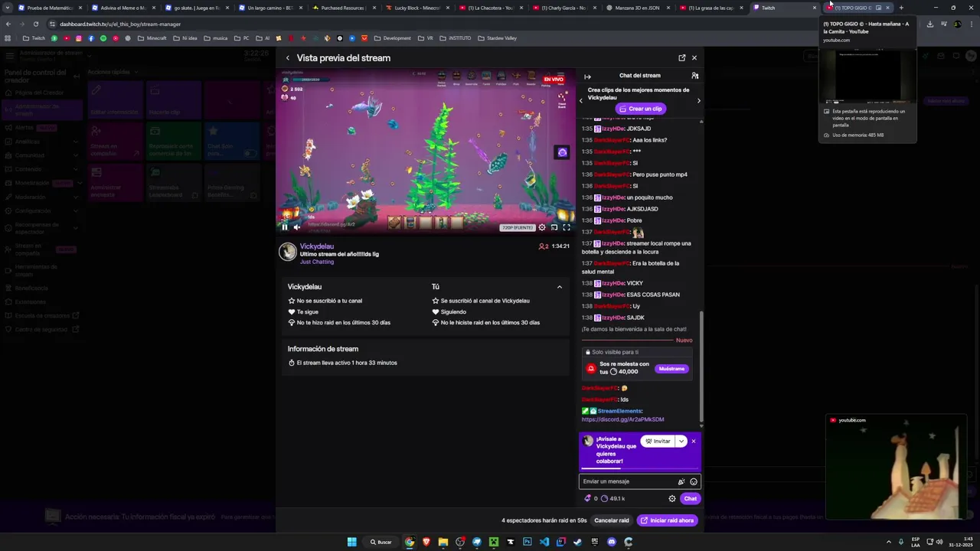The image size is (980, 551).
Task: Expand the Invitar dropdown arrow
Action: [681, 441]
